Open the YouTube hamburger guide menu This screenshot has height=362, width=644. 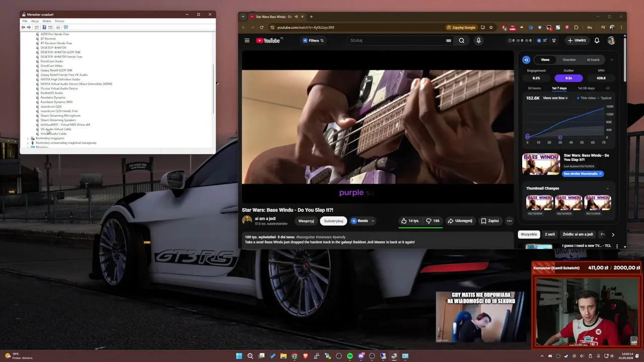coord(247,40)
